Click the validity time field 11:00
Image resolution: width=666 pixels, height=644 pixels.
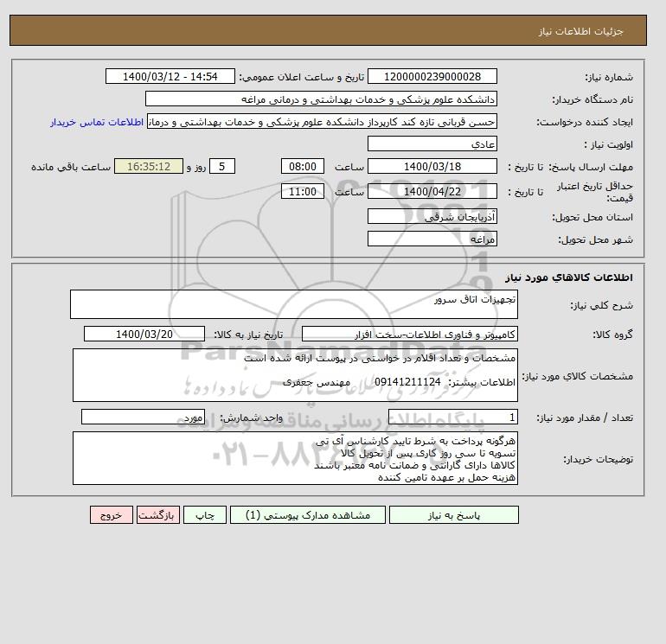(x=303, y=191)
